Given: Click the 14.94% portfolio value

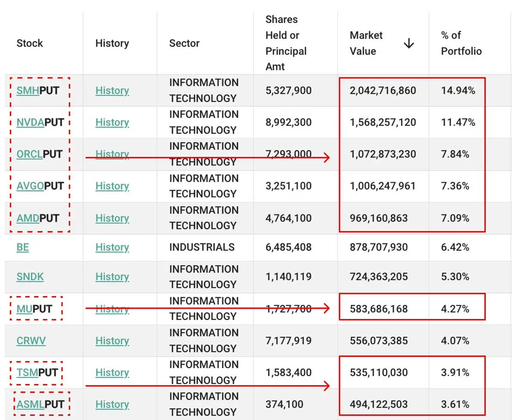Looking at the screenshot, I should 458,90.
